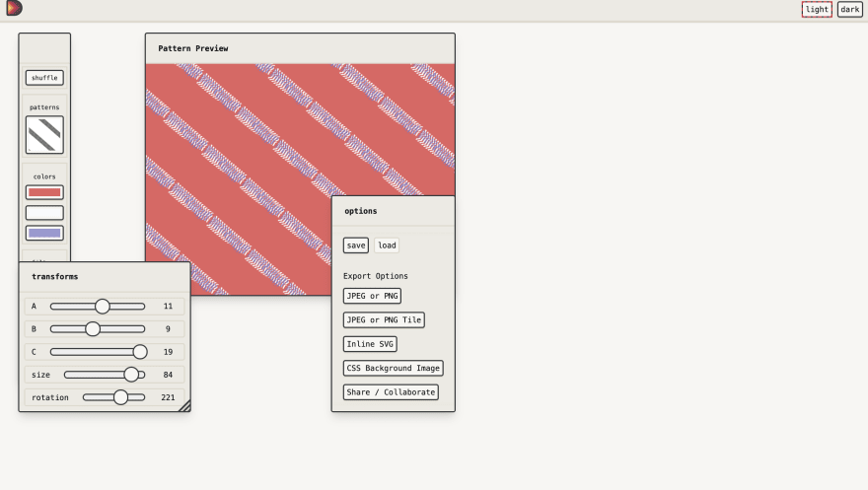Click the colors section label
Viewport: 868px width, 490px height.
coord(44,176)
